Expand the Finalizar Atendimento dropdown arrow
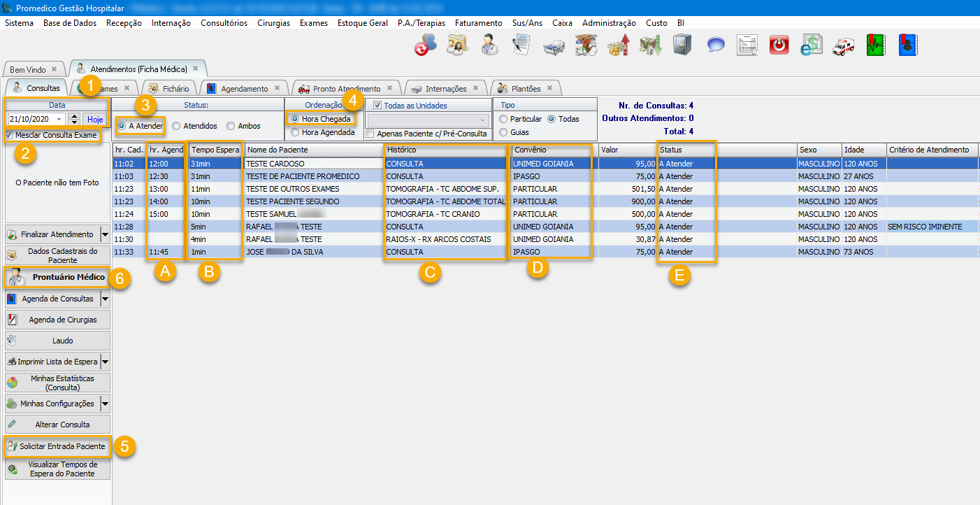Screen dimensions: 980x505 (x=105, y=234)
